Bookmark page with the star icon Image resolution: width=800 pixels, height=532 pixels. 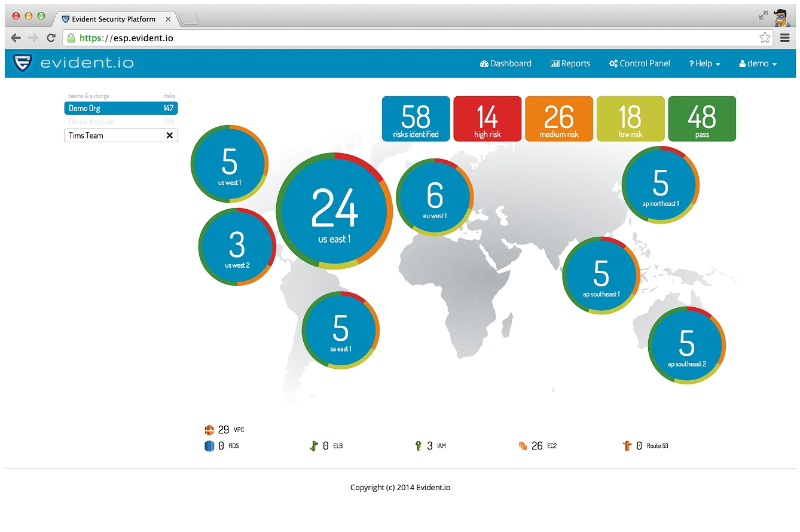tap(765, 38)
